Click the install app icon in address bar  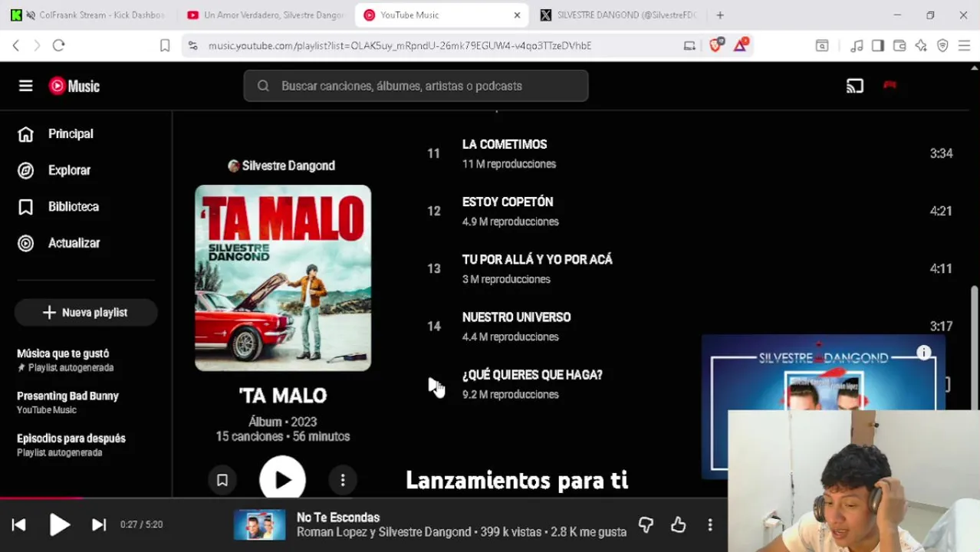(x=689, y=46)
